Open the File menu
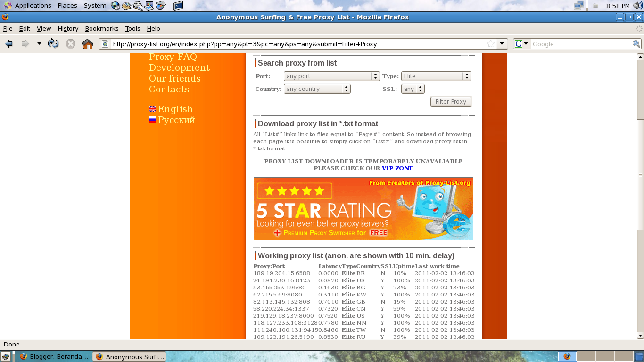Image resolution: width=644 pixels, height=362 pixels. pos(8,28)
